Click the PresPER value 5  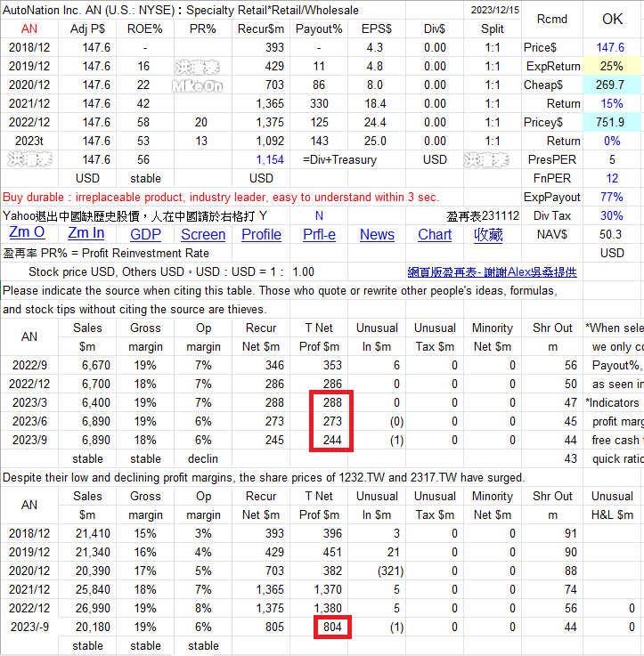612,159
